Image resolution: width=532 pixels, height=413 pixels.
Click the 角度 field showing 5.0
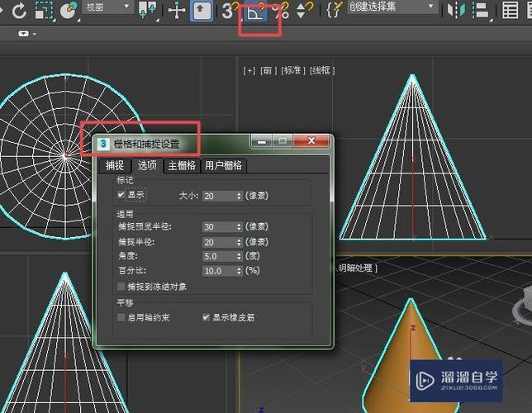(x=219, y=256)
